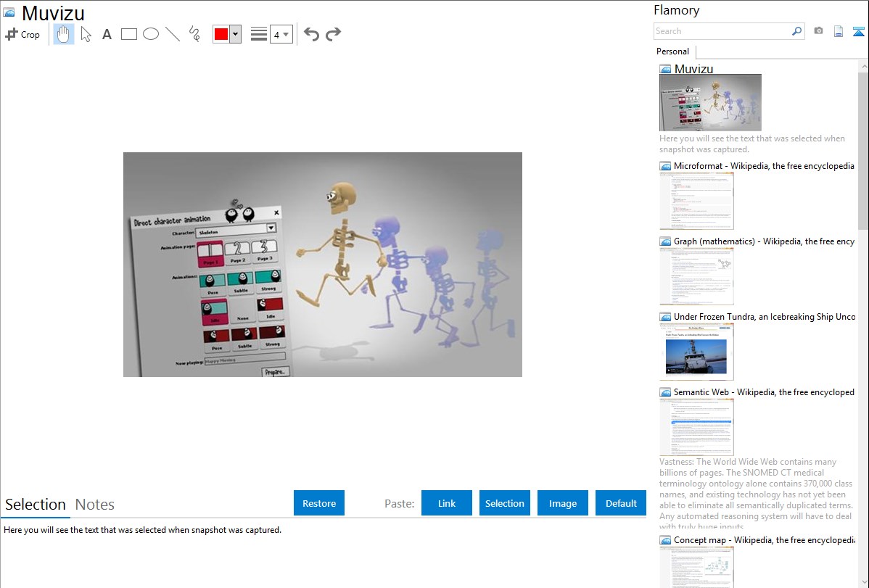869x588 pixels.
Task: Switch to the Notes tab
Action: (x=95, y=505)
